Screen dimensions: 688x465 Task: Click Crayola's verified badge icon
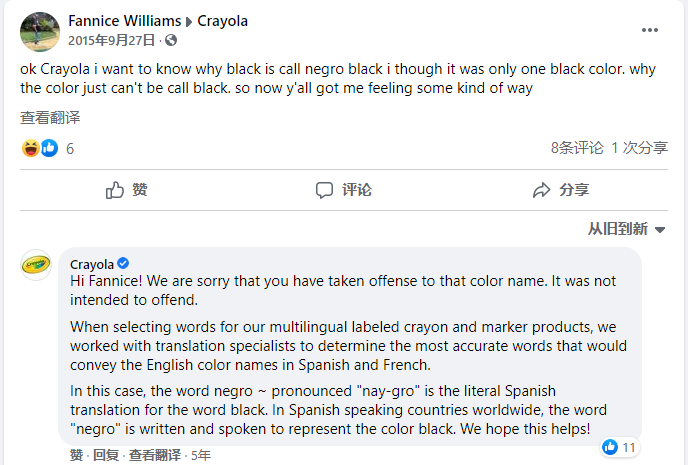click(x=123, y=264)
